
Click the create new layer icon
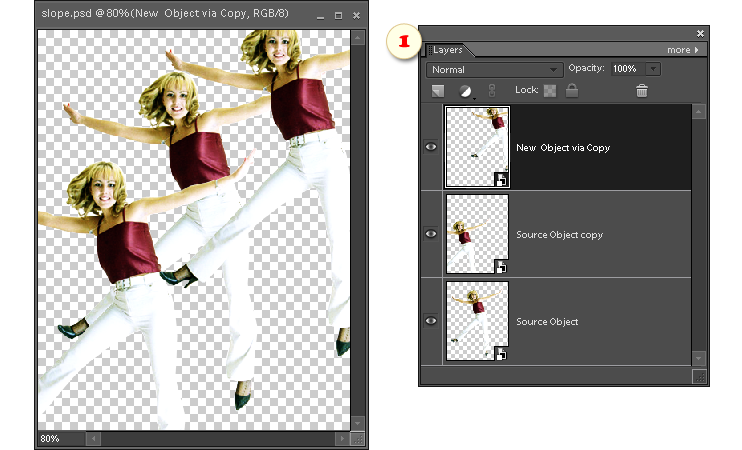tap(438, 90)
